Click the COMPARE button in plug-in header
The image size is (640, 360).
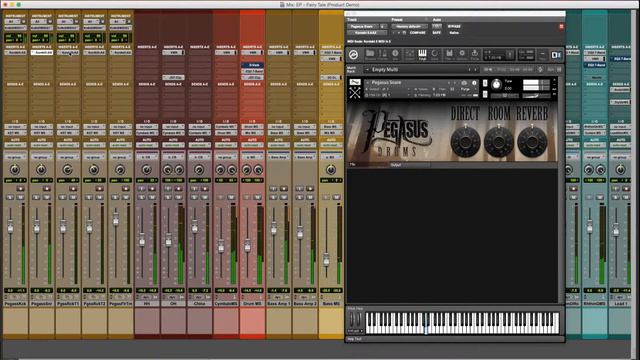tap(417, 33)
